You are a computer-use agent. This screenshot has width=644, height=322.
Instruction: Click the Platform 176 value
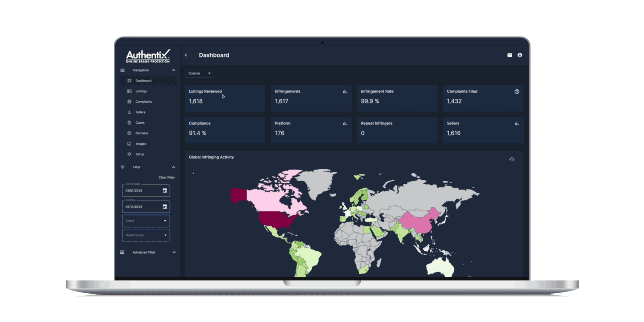(x=279, y=133)
